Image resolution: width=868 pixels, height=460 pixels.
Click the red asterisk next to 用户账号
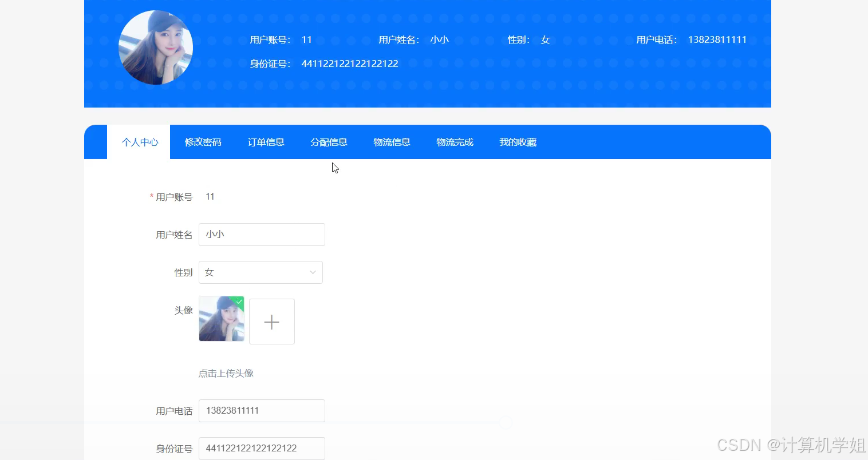click(151, 196)
